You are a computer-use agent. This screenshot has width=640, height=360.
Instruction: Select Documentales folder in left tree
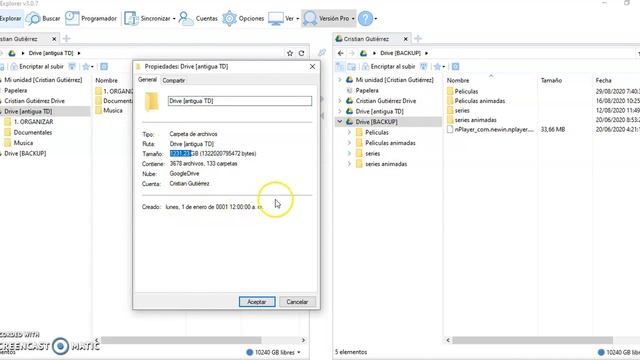click(33, 132)
